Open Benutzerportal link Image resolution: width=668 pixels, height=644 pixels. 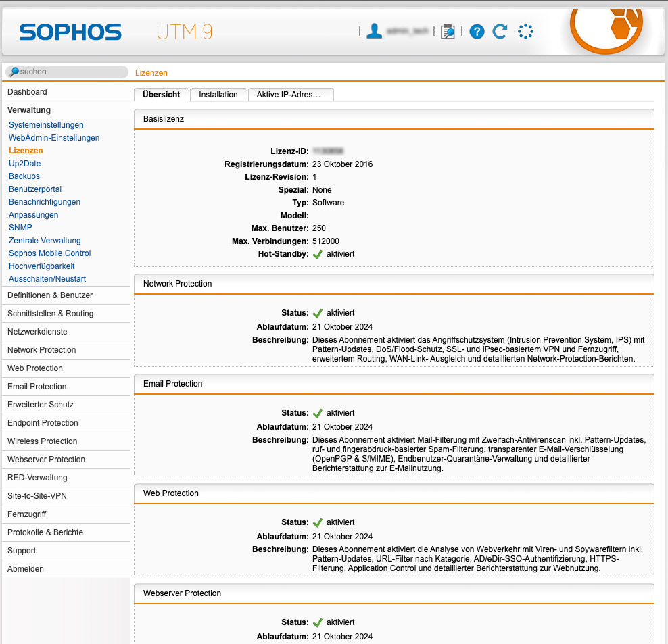coord(35,189)
